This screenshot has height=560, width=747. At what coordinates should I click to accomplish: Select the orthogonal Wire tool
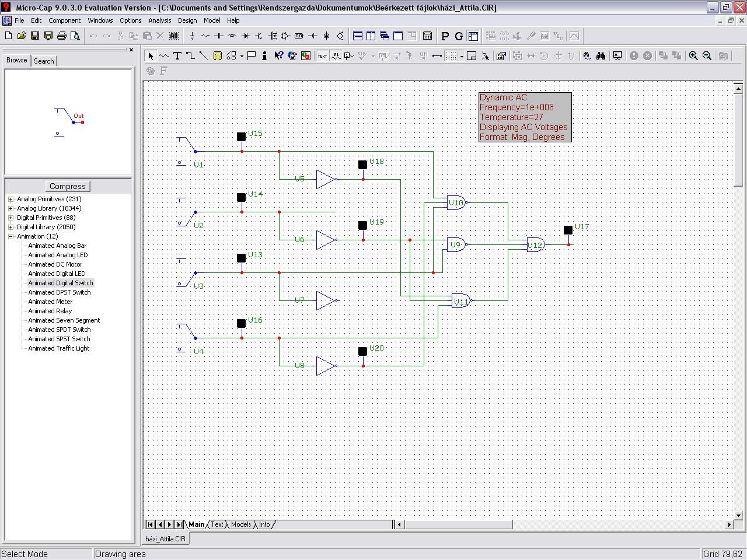tap(190, 56)
